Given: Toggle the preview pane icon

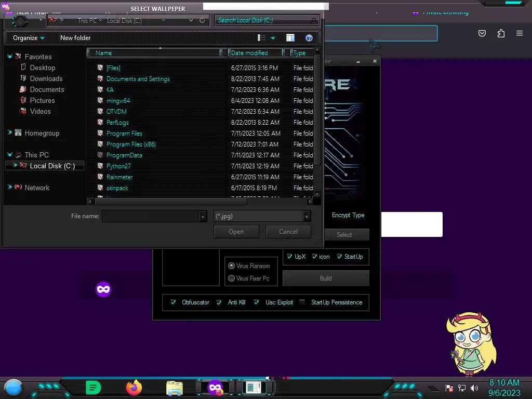Looking at the screenshot, I should (x=290, y=37).
